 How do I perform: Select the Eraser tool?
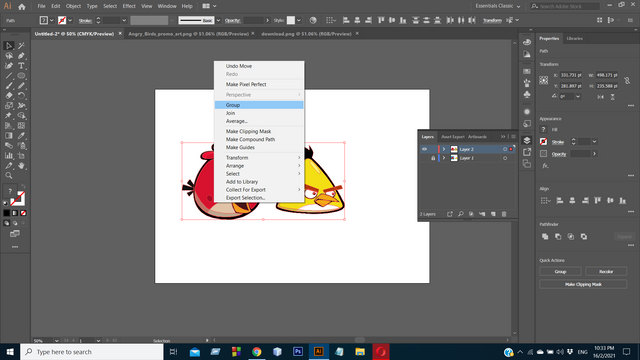click(9, 96)
